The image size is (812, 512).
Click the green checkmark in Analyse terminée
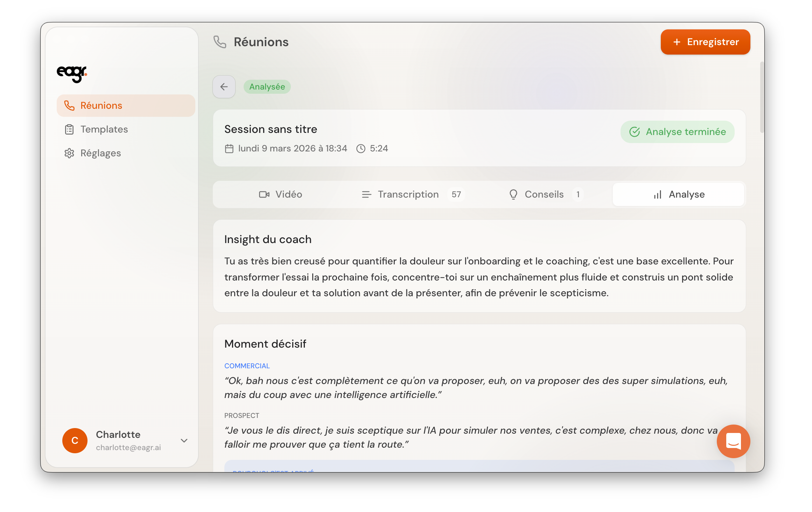[x=635, y=132]
